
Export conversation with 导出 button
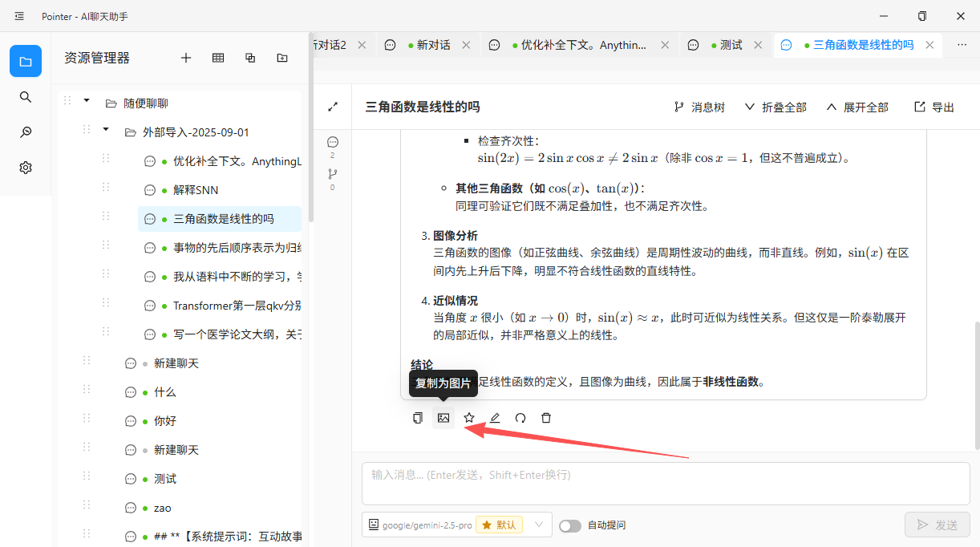coord(935,107)
